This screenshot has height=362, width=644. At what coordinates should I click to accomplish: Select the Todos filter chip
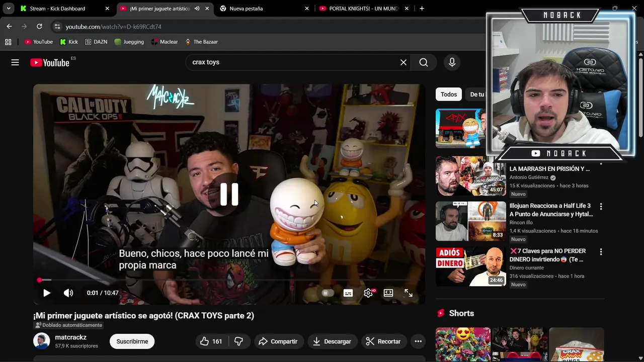[449, 94]
